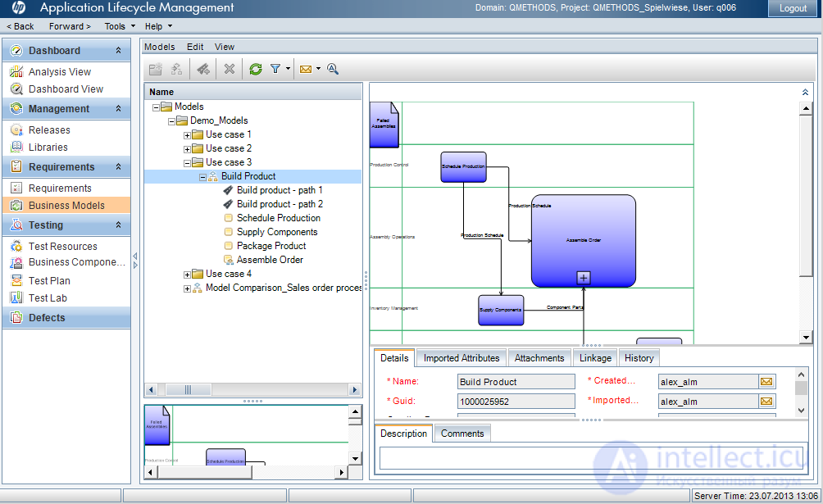Click the Business Components icon
Image resolution: width=823 pixels, height=504 pixels.
(x=16, y=262)
